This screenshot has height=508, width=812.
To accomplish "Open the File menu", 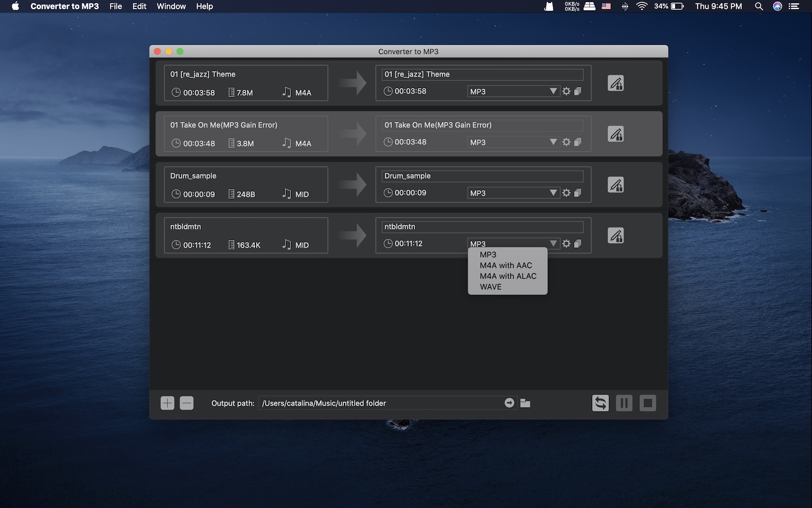I will tap(116, 6).
